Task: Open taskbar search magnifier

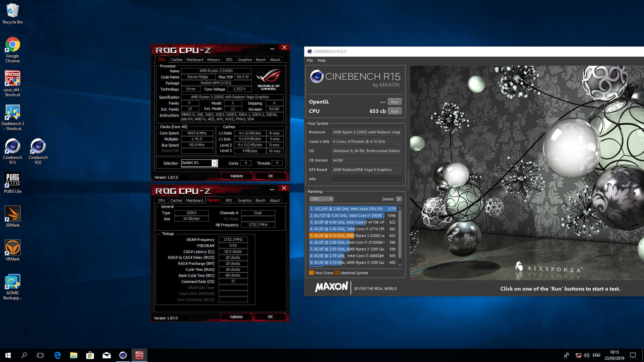Action: (24, 355)
